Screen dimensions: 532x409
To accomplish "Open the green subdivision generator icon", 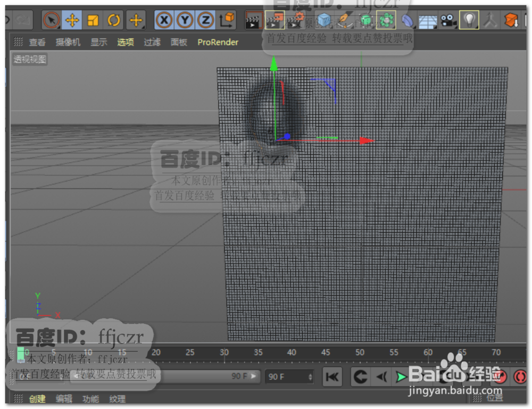I will tap(365, 20).
